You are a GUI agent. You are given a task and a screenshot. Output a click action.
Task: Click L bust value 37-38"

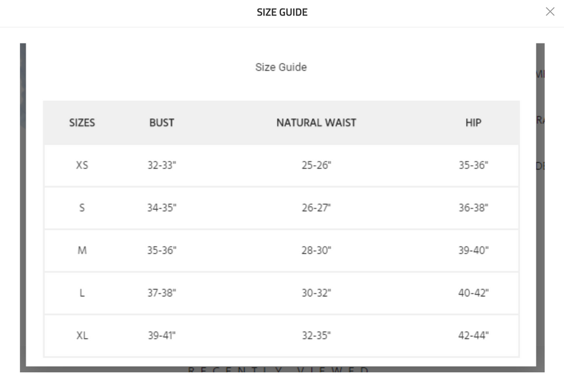point(161,293)
